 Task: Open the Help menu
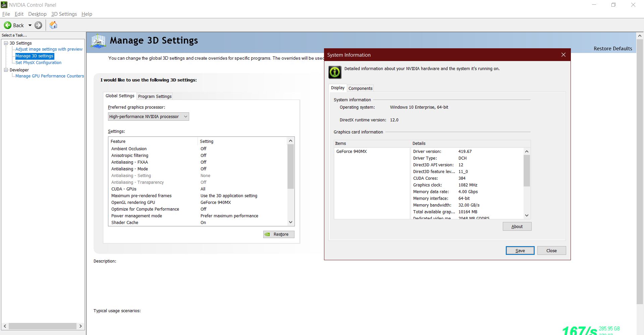point(87,14)
